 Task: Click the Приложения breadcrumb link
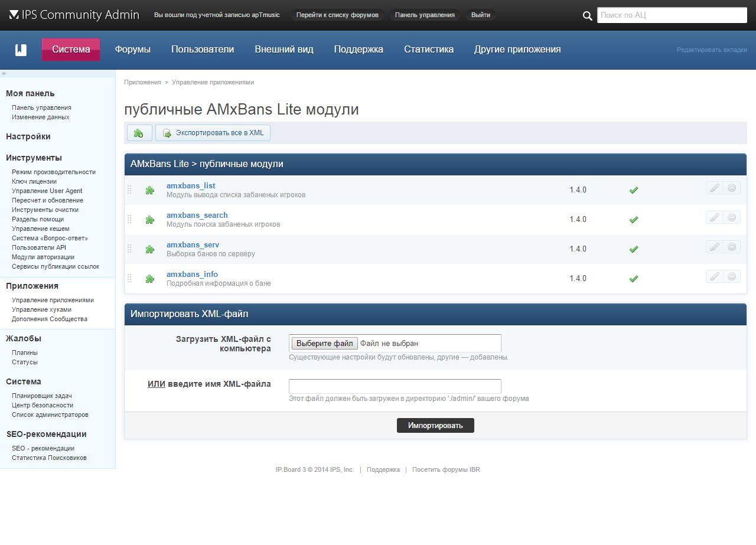click(x=142, y=82)
